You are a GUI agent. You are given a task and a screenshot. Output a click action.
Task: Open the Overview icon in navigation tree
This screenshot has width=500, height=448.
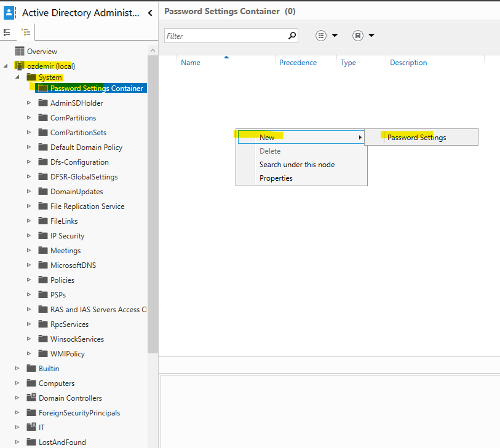20,52
